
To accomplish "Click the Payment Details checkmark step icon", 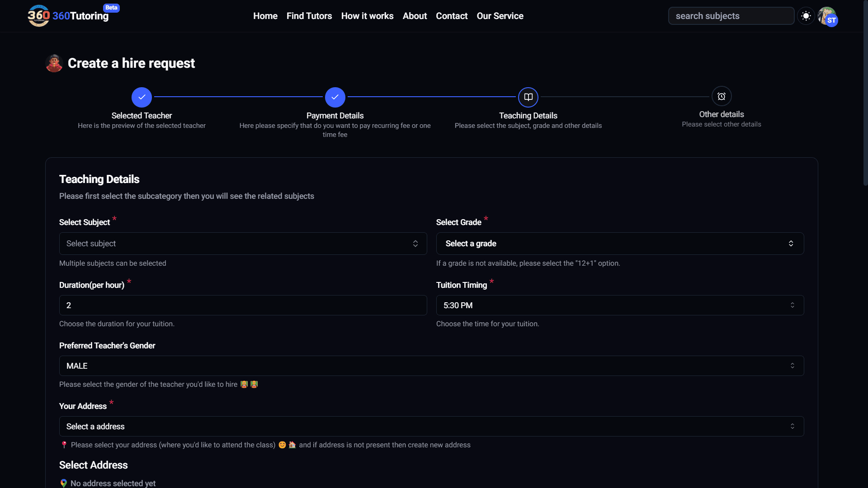I will coord(335,97).
